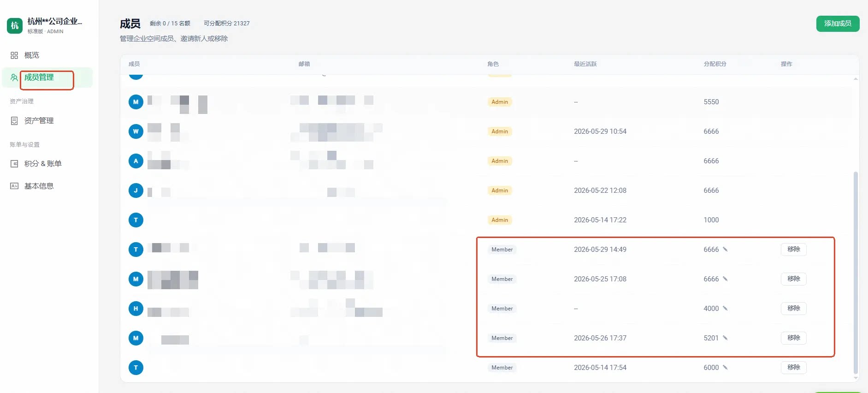Image resolution: width=868 pixels, height=393 pixels.
Task: Click the Member badge in the 6000 row
Action: coord(502,368)
